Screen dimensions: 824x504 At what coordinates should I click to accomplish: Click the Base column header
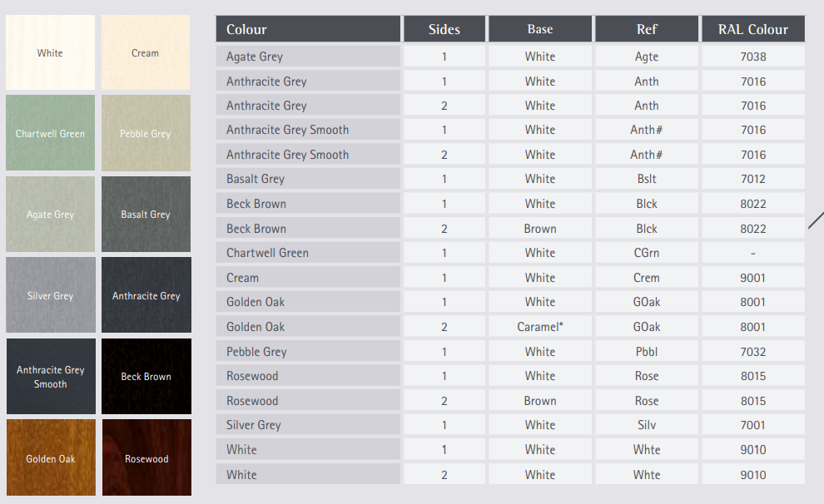540,29
